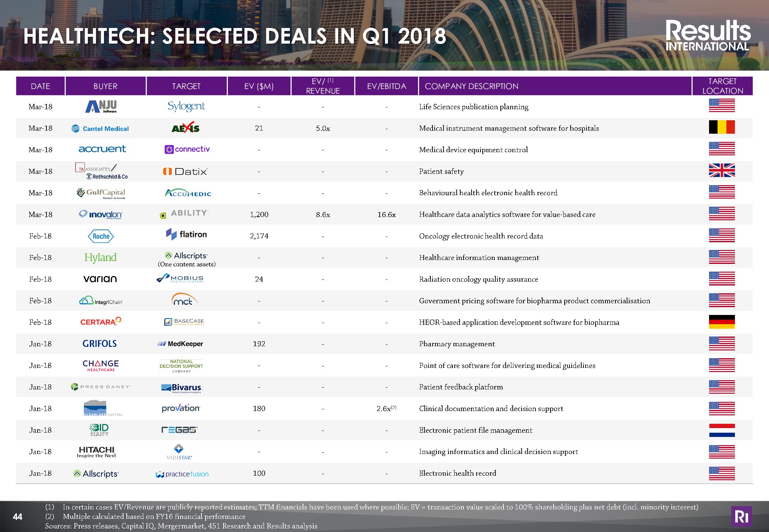This screenshot has width=769, height=532.
Task: Click the Belgium flag in Aexis row
Action: coord(721,127)
